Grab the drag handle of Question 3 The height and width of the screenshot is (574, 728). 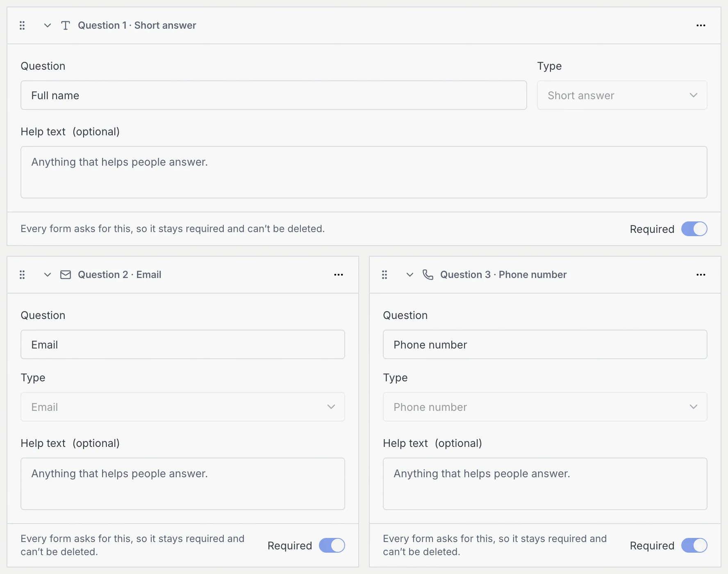[x=384, y=275]
